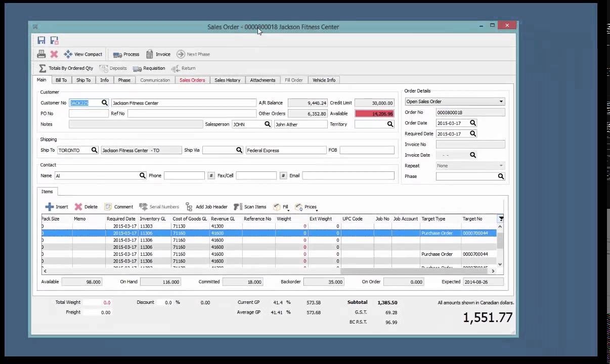Image resolution: width=610 pixels, height=364 pixels.
Task: Open Phase lookup magnifier in Order Details
Action: tap(501, 176)
